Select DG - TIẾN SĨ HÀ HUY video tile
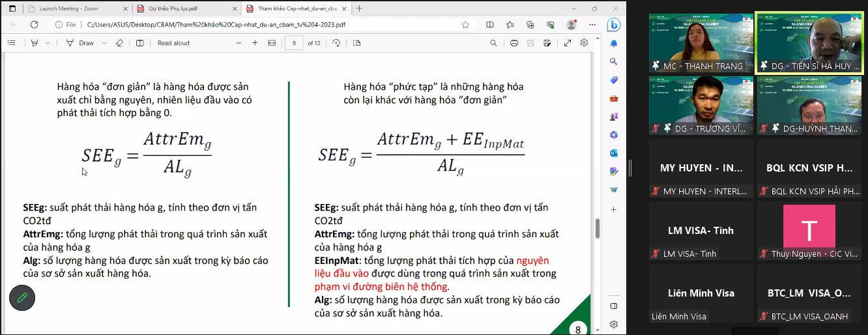Viewport: 868px width, 335px height. [808, 42]
